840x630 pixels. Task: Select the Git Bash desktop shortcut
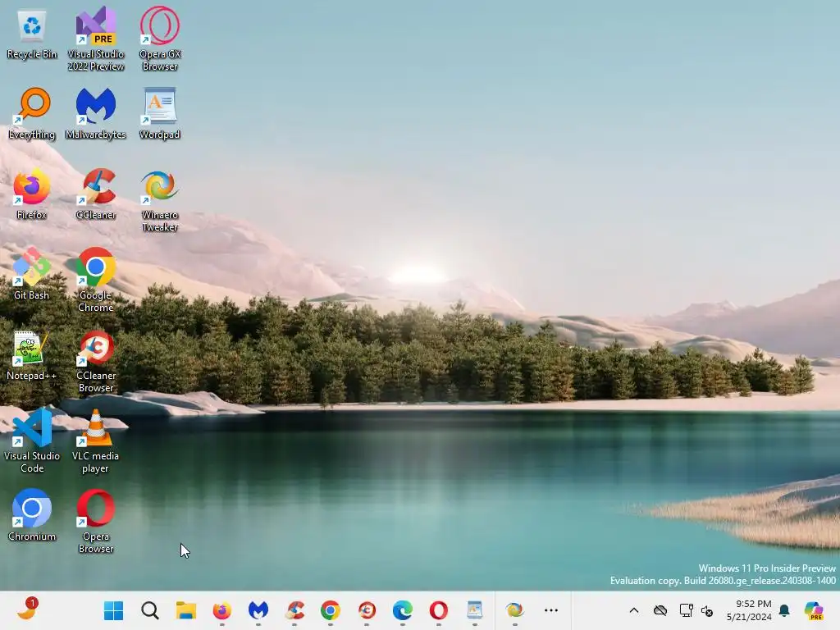32,274
